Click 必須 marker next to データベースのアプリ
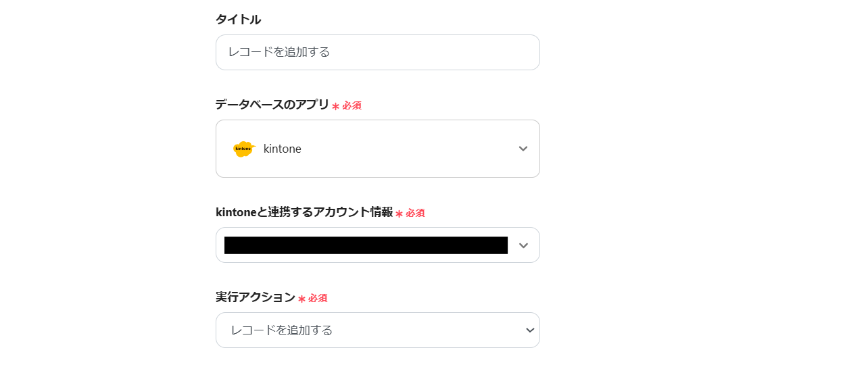 click(352, 105)
